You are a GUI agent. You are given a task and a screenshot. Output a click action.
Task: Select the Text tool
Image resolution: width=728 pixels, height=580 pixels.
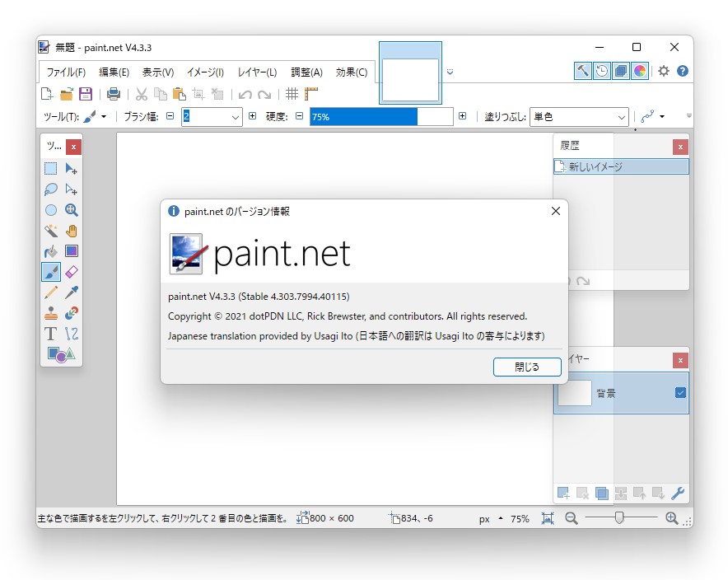tap(50, 334)
